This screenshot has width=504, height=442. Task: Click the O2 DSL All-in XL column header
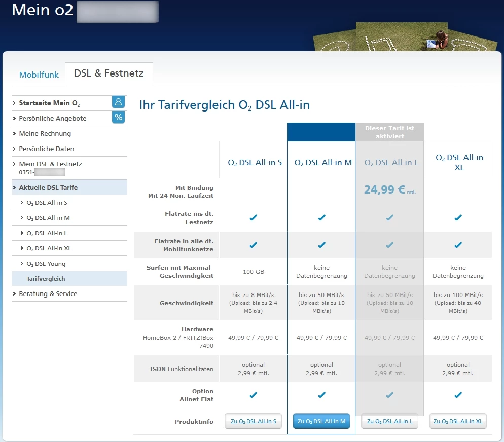[459, 162]
